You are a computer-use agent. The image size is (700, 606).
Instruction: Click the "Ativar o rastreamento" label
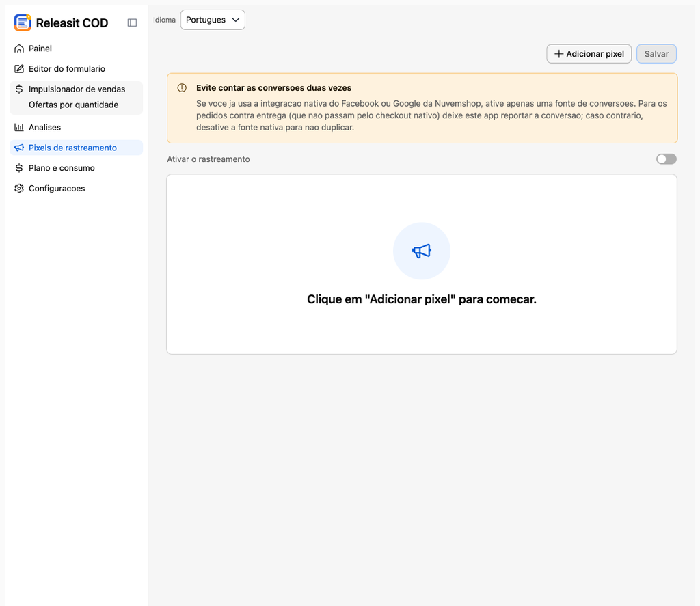click(208, 159)
